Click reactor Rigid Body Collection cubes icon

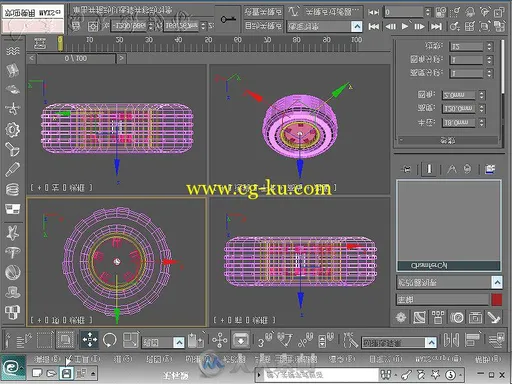click(13, 312)
